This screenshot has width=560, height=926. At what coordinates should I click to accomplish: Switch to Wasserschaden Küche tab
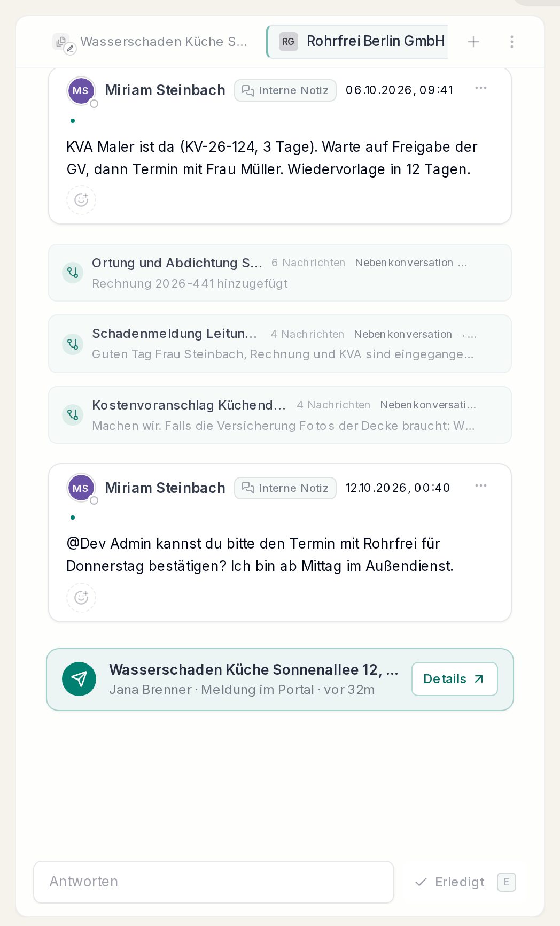tap(150, 42)
